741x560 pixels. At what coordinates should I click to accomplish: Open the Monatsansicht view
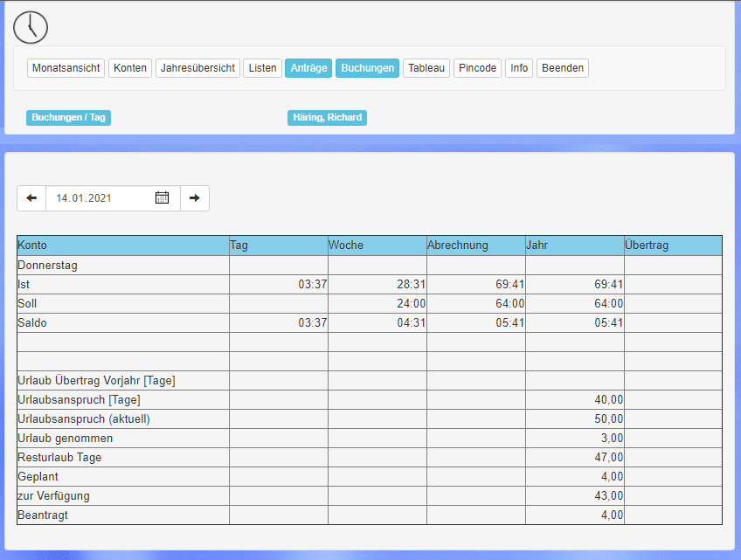pos(66,68)
